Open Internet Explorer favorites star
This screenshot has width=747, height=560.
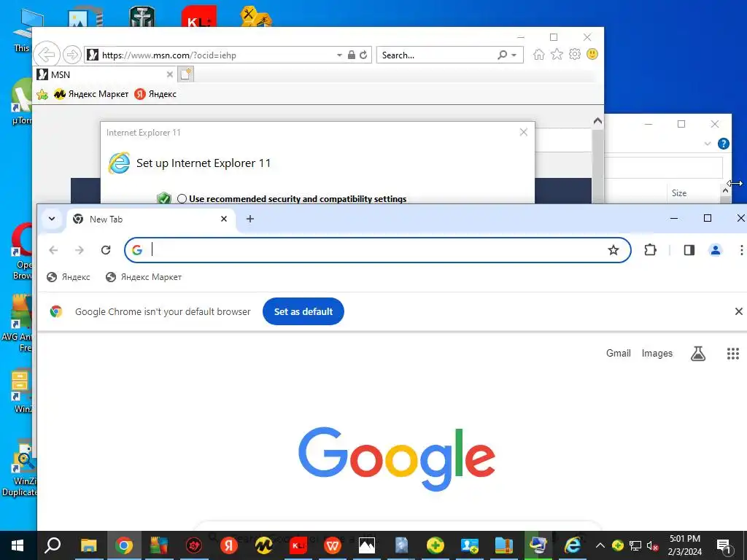click(x=557, y=54)
